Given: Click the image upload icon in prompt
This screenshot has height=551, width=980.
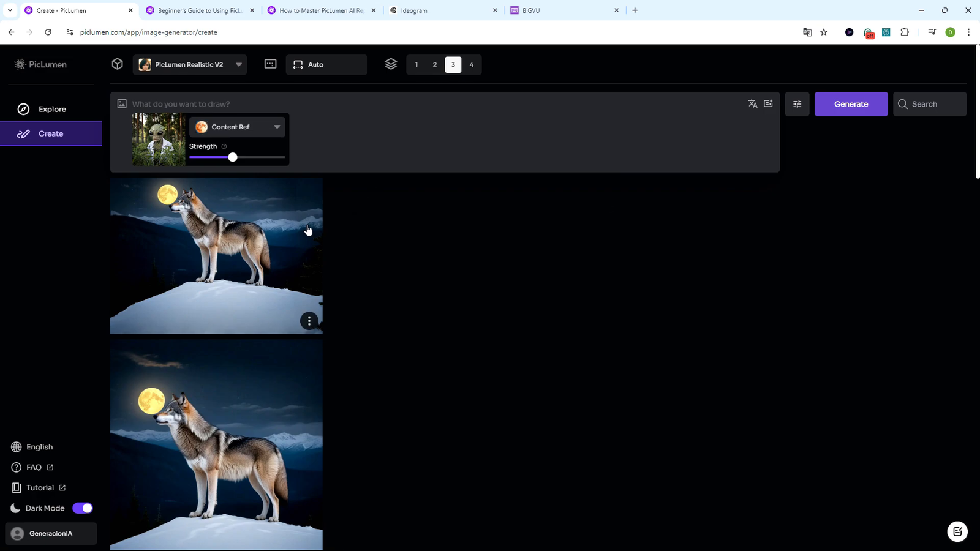Looking at the screenshot, I should 122,104.
